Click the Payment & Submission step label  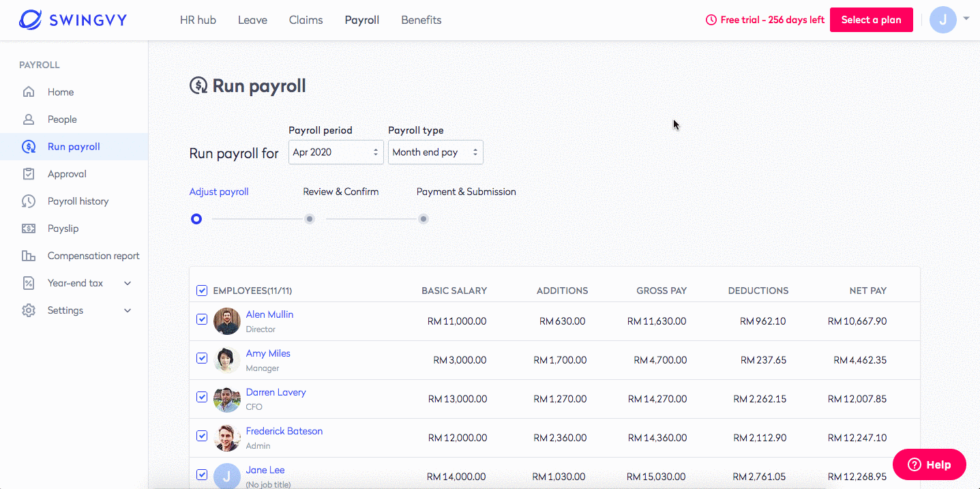click(x=466, y=192)
